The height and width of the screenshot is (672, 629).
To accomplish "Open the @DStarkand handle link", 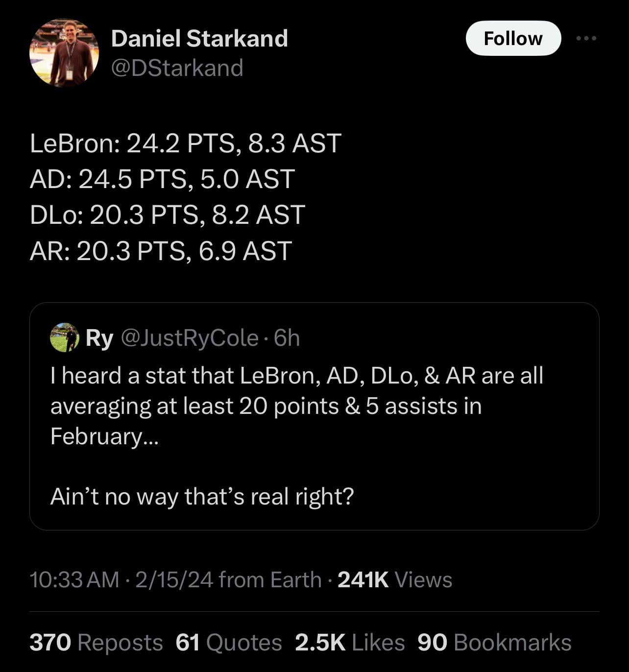I will tap(177, 68).
